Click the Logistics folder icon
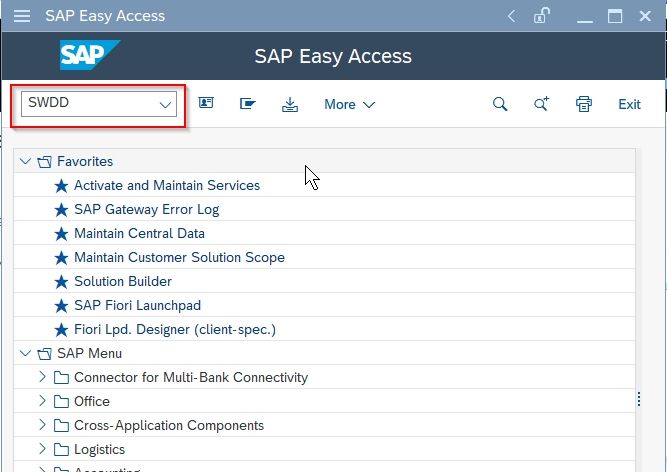The width and height of the screenshot is (667, 472). pyautogui.click(x=61, y=449)
